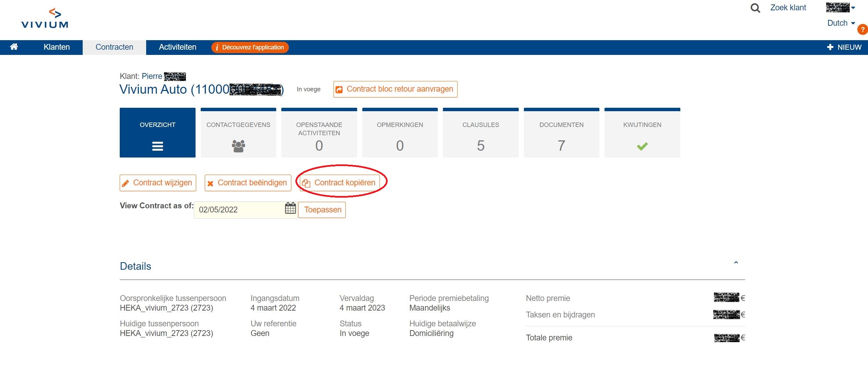Viewport: 868px width, 372px height.
Task: Click Oorspronkelijke tussenpersoon value HEKA_vivium_2723
Action: [x=166, y=308]
